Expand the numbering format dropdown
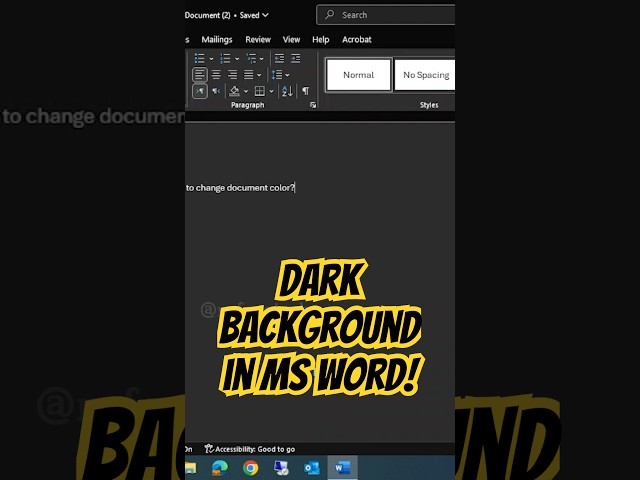Screen dimensions: 640x480 (x=237, y=59)
